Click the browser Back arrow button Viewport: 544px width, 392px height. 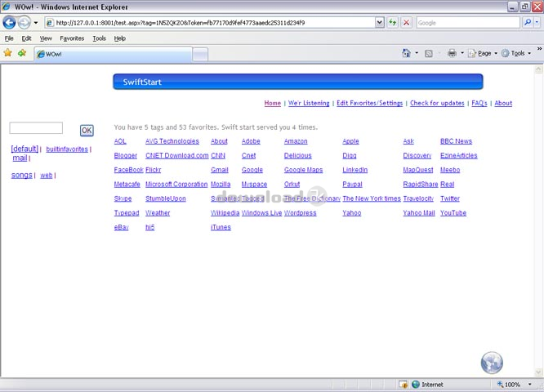[x=9, y=23]
